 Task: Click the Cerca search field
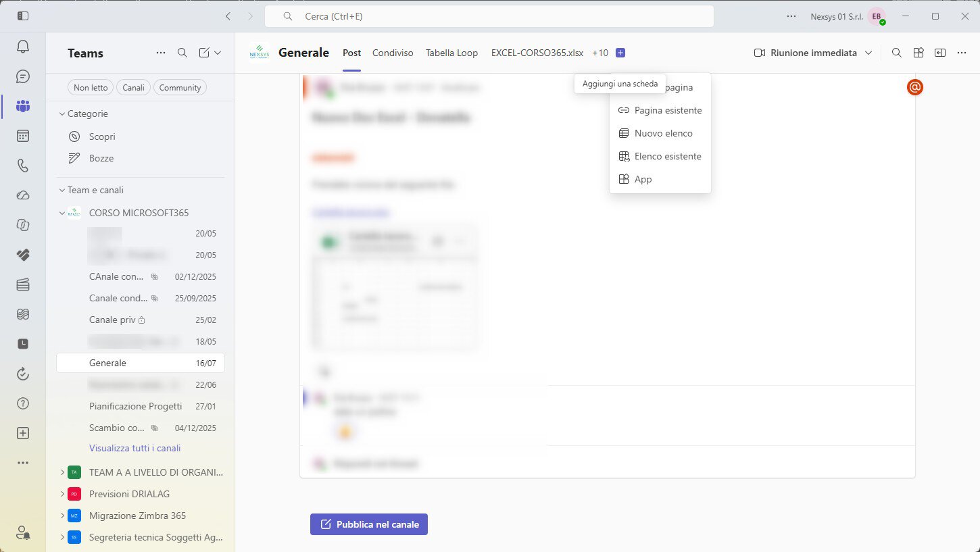point(489,16)
